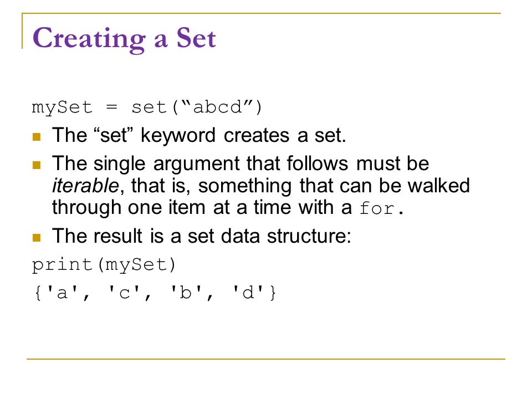Click the code line mySet = set("abcd")
Screen dimensions: 532x399
click(x=146, y=108)
